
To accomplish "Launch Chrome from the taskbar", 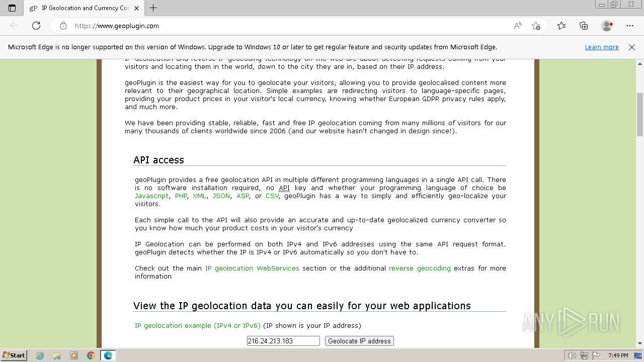I will point(91,355).
